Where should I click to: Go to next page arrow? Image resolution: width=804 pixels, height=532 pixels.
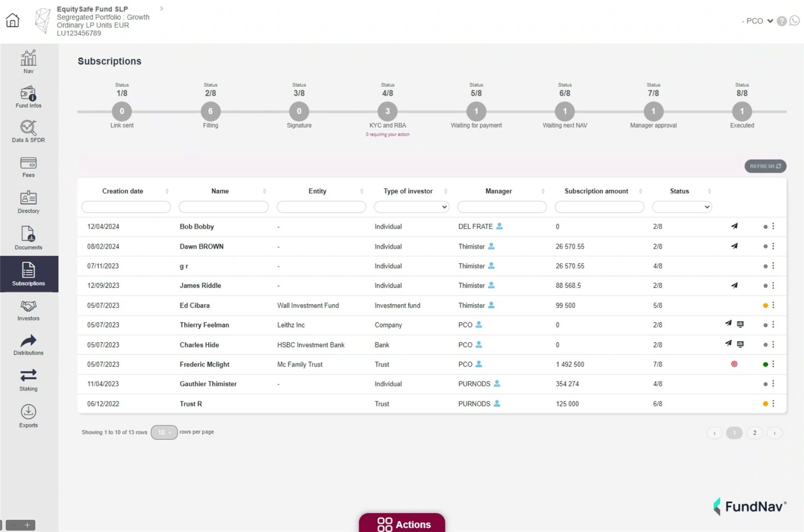pos(775,433)
